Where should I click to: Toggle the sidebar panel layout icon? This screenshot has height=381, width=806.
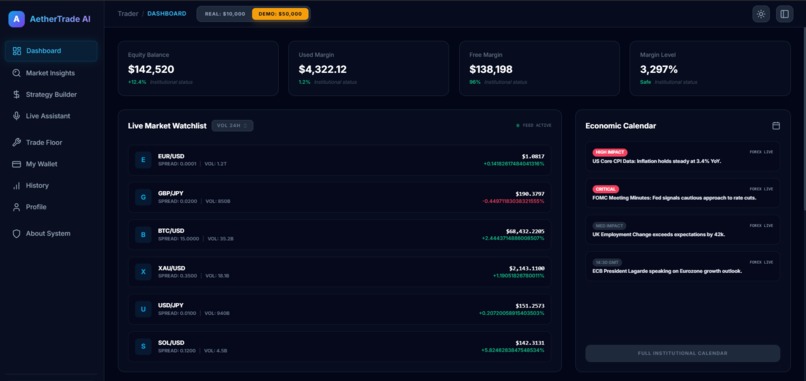tap(784, 14)
